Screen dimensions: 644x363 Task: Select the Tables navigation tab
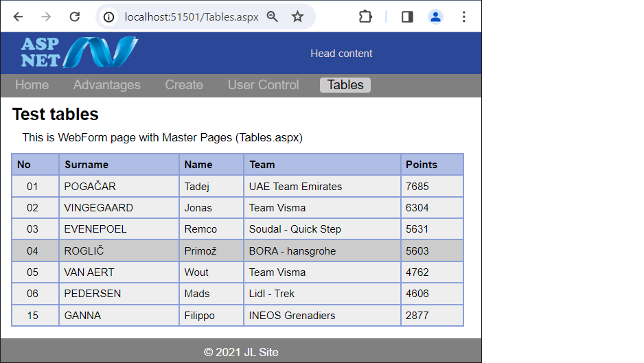click(345, 85)
